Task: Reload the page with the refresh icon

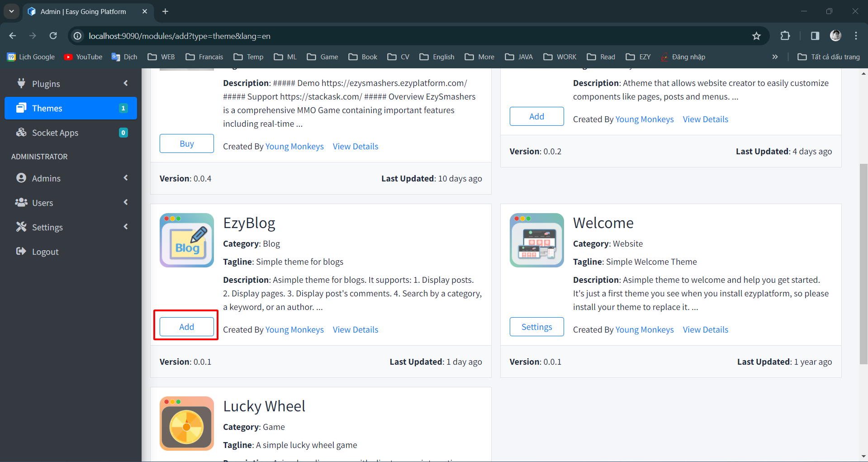Action: coord(53,36)
